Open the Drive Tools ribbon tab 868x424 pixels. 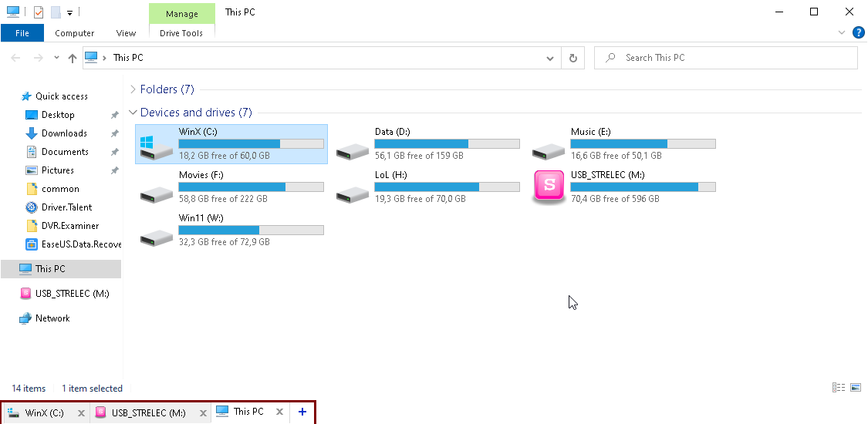[x=181, y=33]
